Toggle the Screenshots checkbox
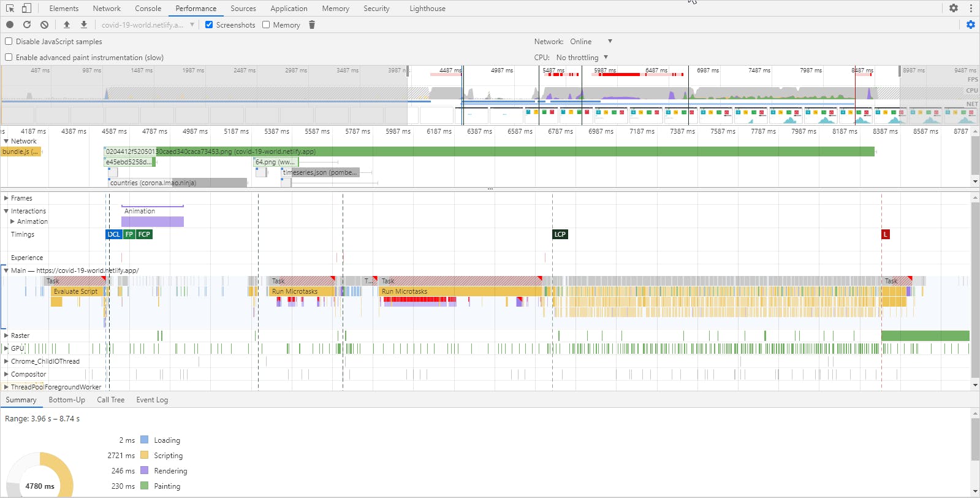The height and width of the screenshot is (498, 980). click(x=209, y=25)
